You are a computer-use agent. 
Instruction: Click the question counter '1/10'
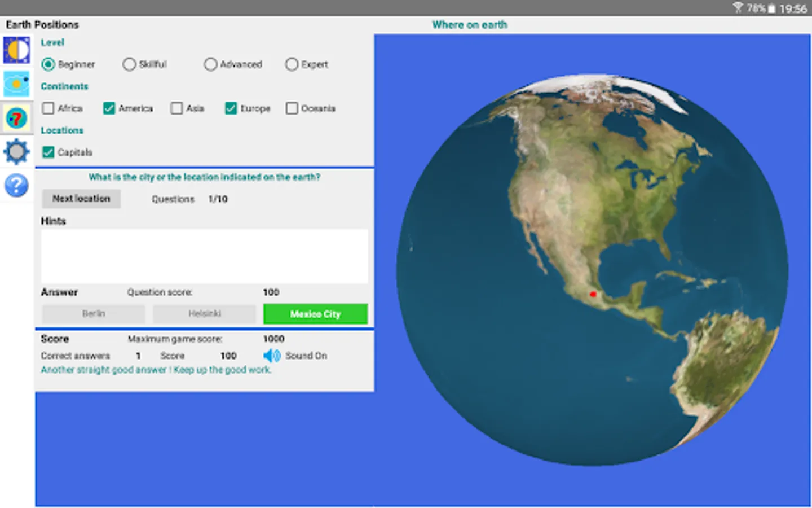coord(218,199)
